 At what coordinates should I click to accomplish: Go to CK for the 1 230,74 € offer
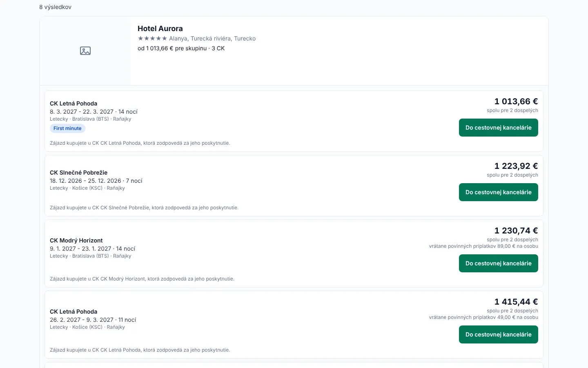click(x=498, y=263)
